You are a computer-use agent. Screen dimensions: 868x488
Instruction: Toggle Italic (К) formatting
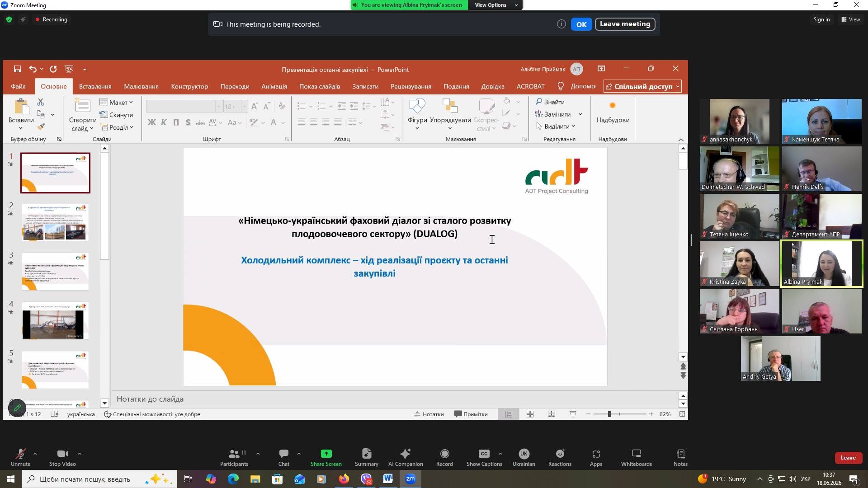164,122
